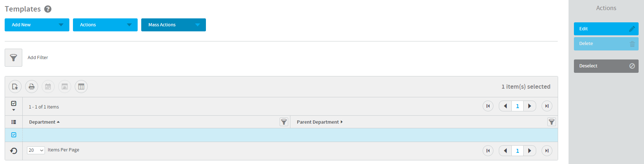
Task: Click the Add Filter link
Action: pos(38,58)
